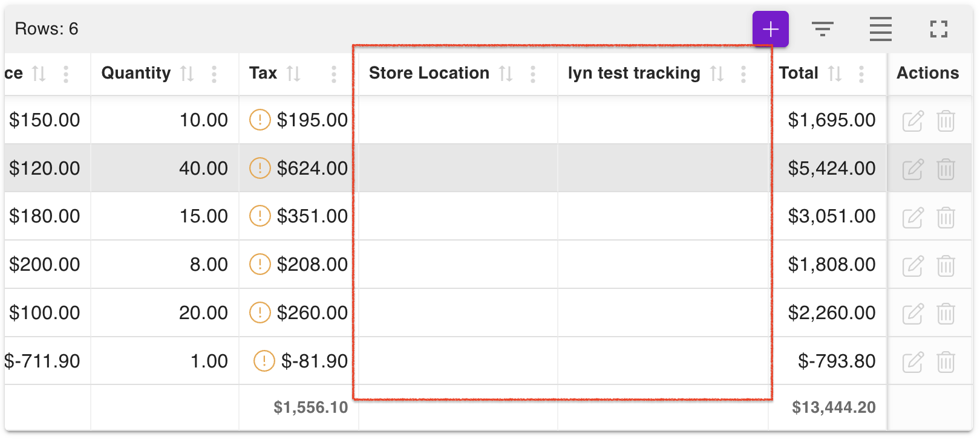Select the 40.00 quantity cell
Screen dimensions: 980x440
point(165,168)
